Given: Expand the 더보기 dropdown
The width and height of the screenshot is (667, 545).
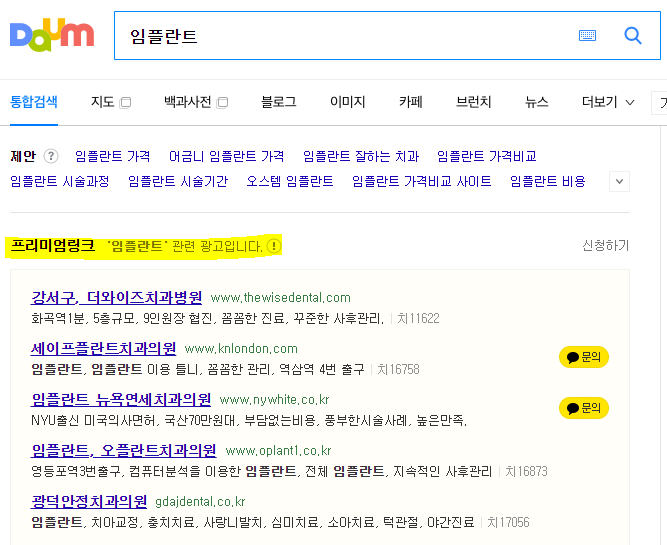Looking at the screenshot, I should pos(608,102).
